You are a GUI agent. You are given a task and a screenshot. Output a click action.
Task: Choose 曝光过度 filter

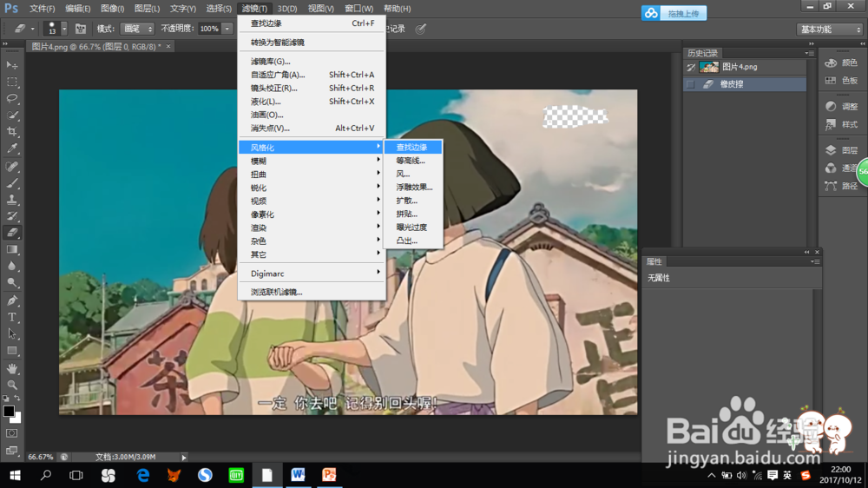pyautogui.click(x=413, y=228)
